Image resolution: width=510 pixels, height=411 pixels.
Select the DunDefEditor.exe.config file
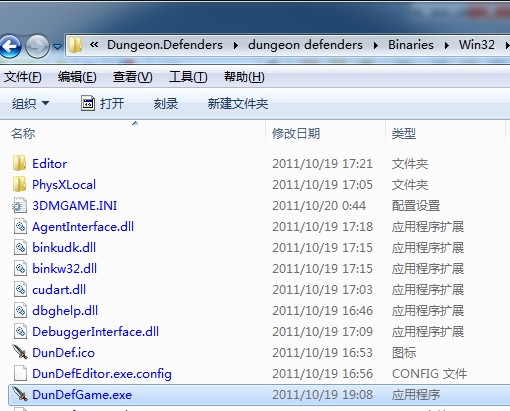(x=102, y=374)
